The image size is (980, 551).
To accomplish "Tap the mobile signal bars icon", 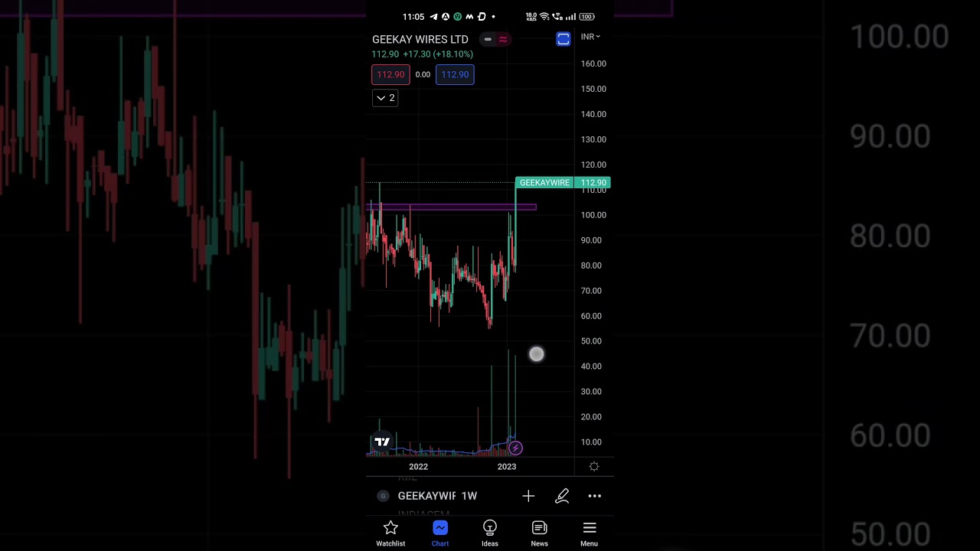I will (570, 17).
